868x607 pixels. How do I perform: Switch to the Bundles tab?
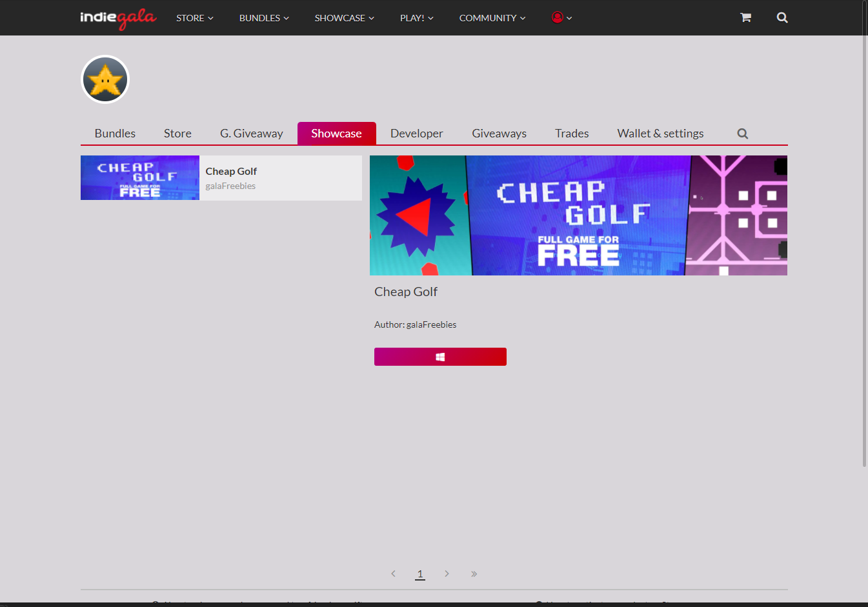point(115,134)
